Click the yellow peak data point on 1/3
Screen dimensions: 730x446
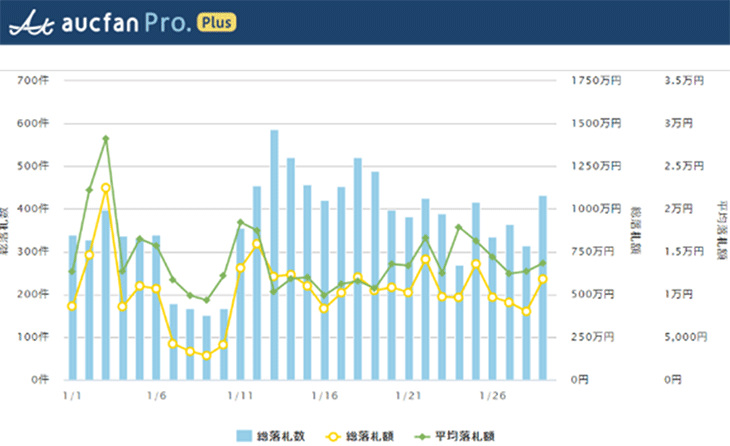point(106,188)
